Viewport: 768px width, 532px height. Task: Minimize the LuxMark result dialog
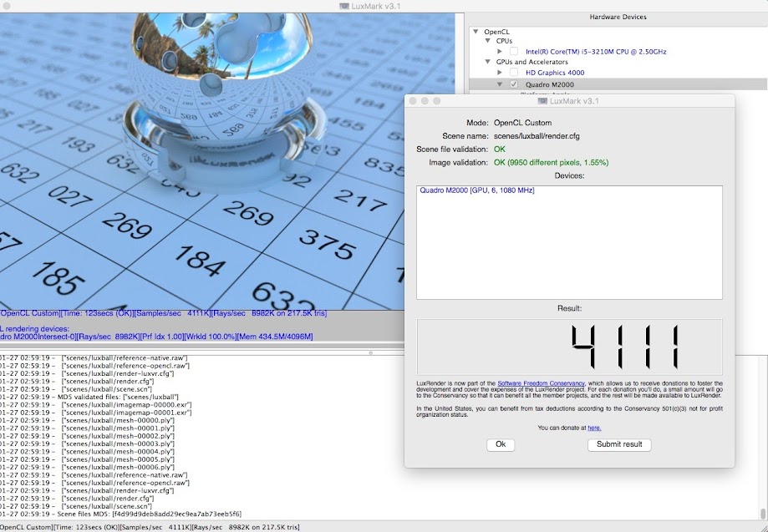pos(425,101)
